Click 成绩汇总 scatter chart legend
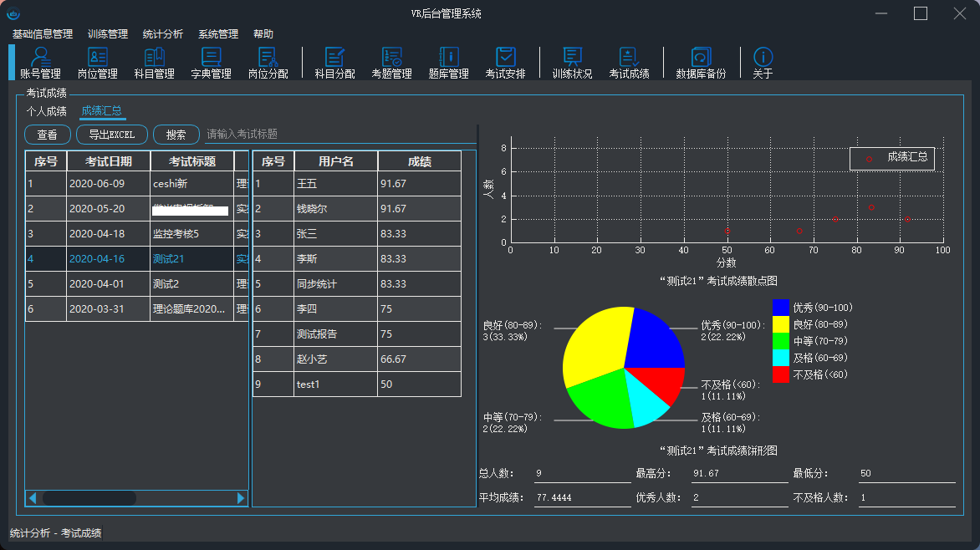This screenshot has width=980, height=550. pos(892,158)
